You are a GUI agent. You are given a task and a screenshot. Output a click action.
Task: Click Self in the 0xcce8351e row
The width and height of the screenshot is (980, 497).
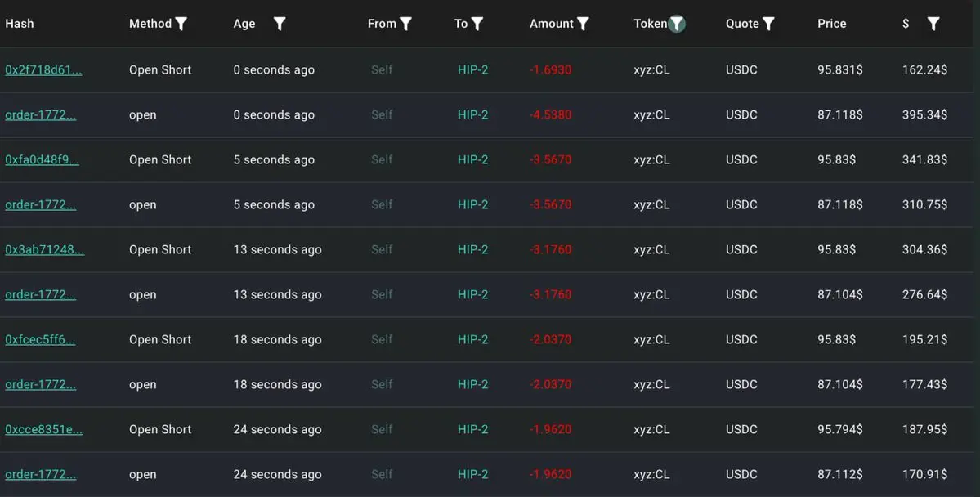pos(382,430)
